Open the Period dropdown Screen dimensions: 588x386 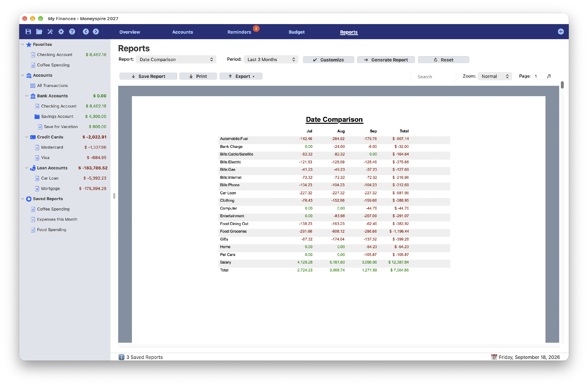271,60
